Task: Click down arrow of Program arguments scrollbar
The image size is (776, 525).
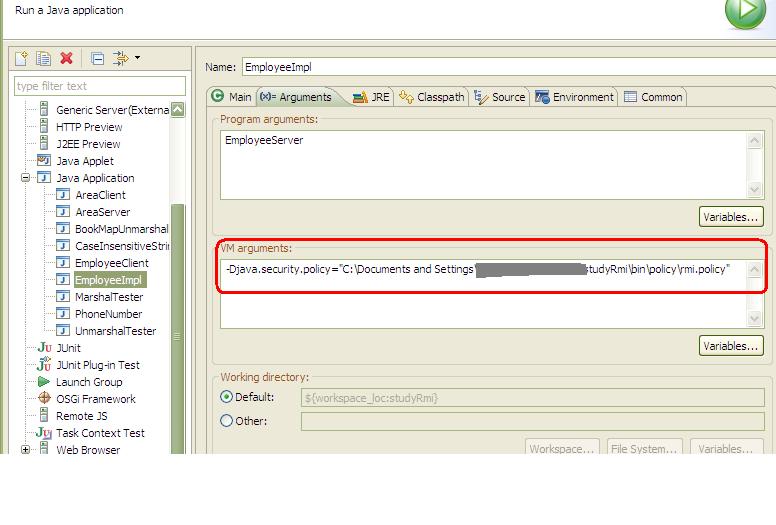Action: 754,189
